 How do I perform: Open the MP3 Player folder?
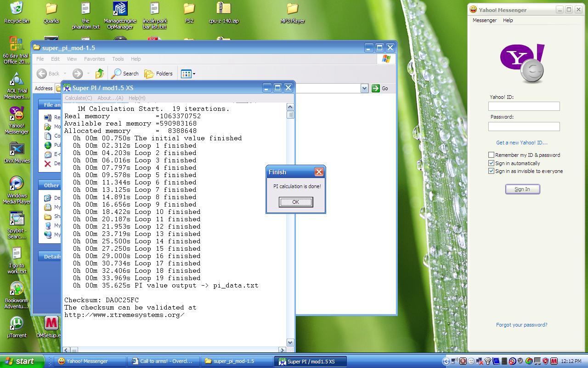[x=293, y=12]
